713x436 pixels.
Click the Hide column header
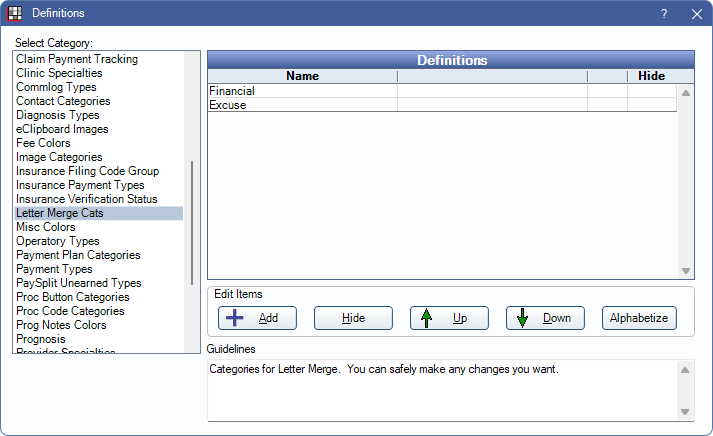[651, 76]
